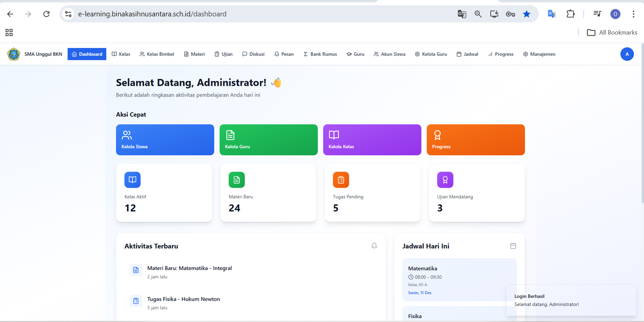Click the green Kelola Guru card
644x322 pixels.
coord(268,140)
